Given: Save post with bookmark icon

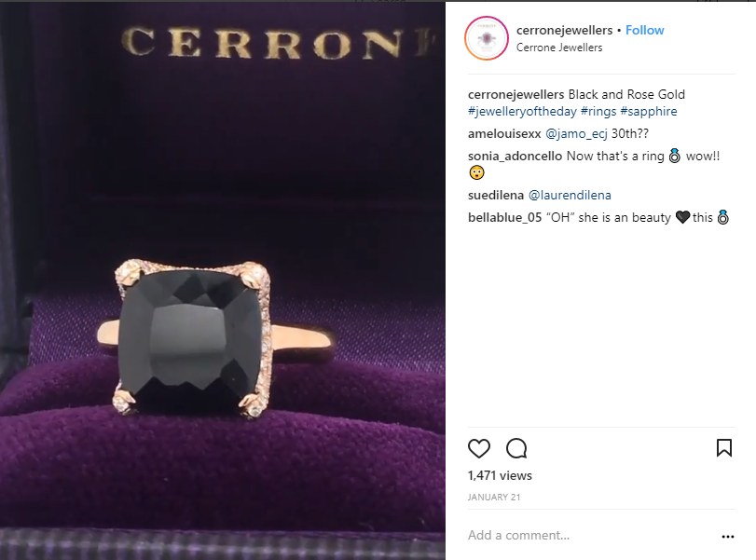Looking at the screenshot, I should [x=724, y=447].
